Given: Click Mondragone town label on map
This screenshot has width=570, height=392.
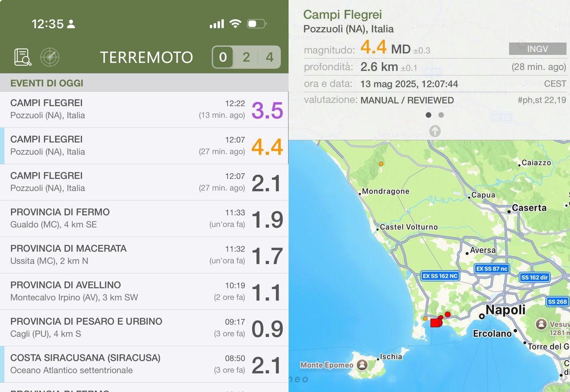Looking at the screenshot, I should click(x=386, y=191).
